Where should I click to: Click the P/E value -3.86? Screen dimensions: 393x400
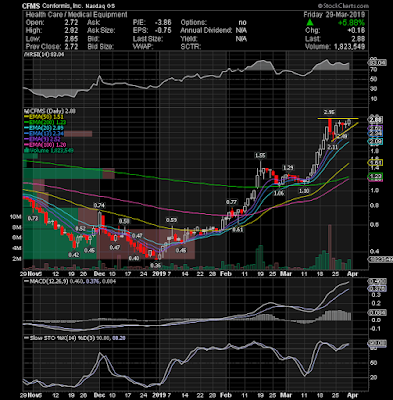163,23
